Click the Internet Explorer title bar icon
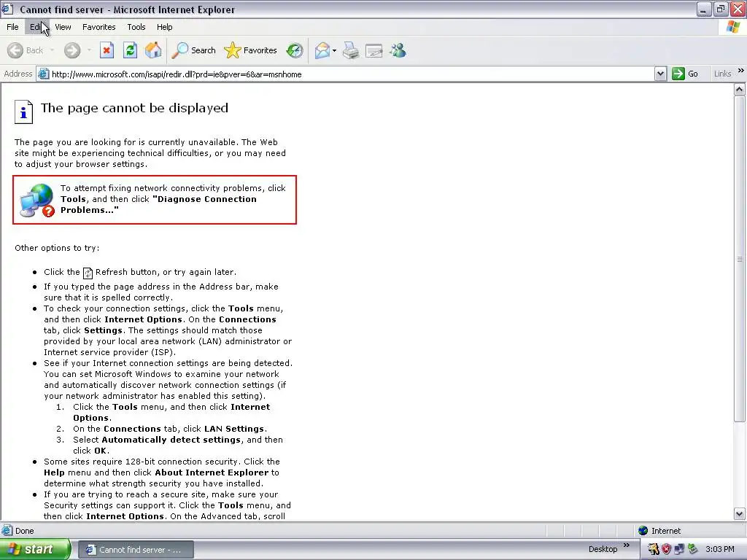 (x=7, y=9)
